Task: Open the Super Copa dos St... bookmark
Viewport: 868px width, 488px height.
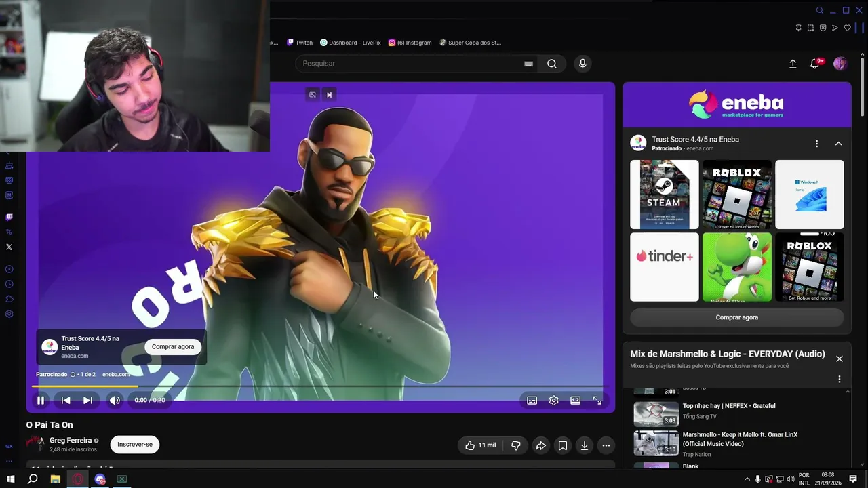Action: click(x=471, y=43)
